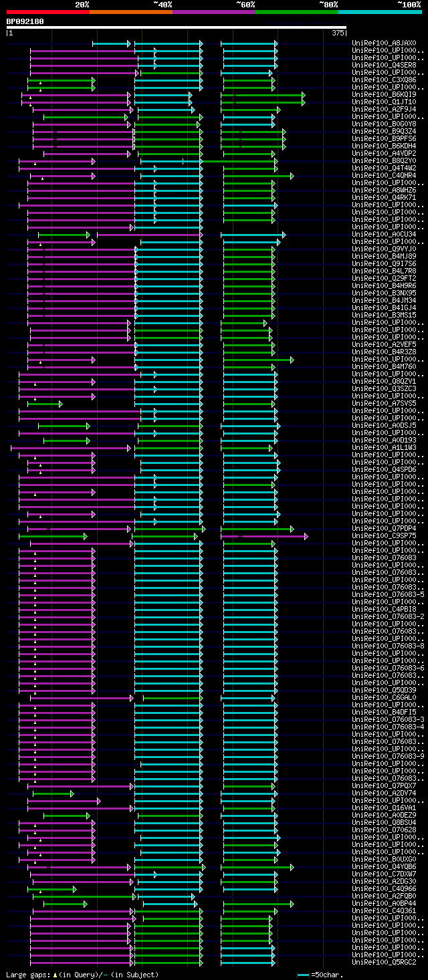Click the cyan ~100% identity legend segment
428x980 pixels.
[380, 12]
